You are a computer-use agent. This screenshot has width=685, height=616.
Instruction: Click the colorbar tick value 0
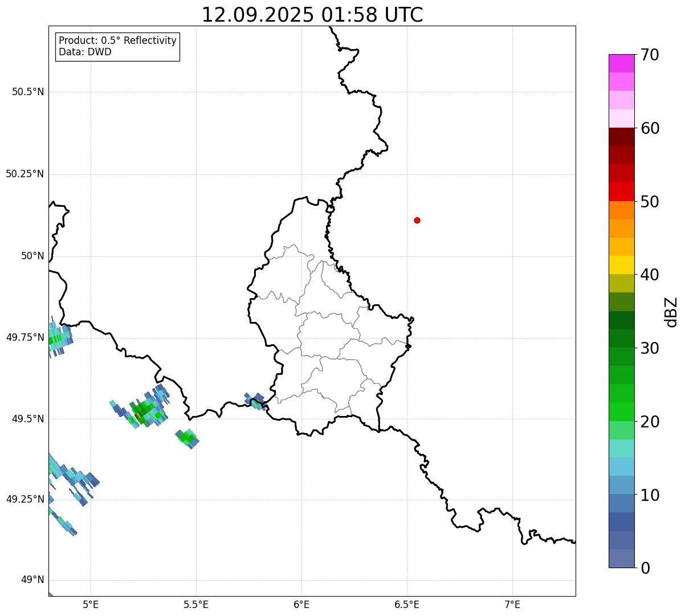[645, 568]
